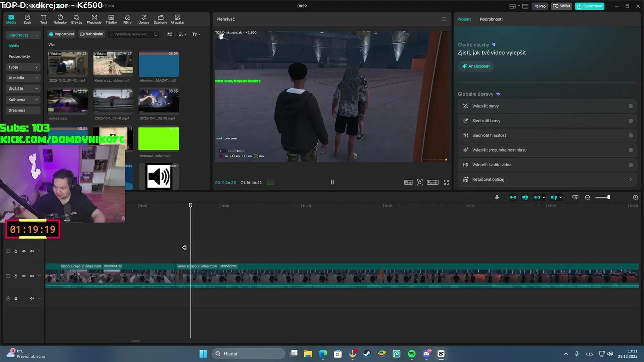644x362 pixels.
Task: Click the Sdílet share button
Action: (x=561, y=6)
